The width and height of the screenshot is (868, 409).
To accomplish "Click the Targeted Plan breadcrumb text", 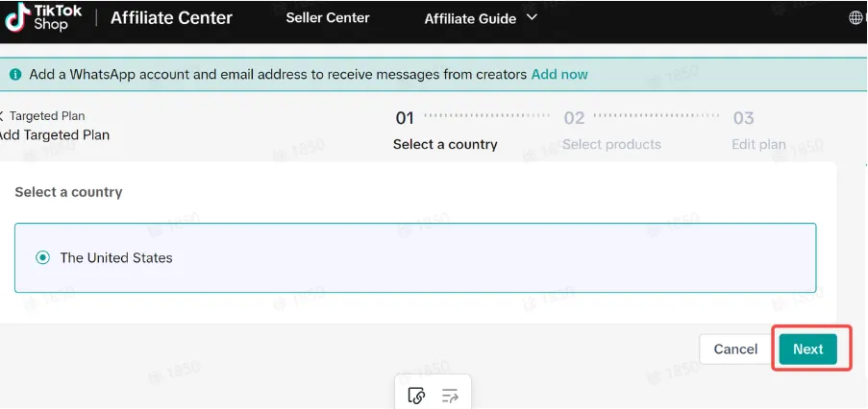I will pos(47,116).
